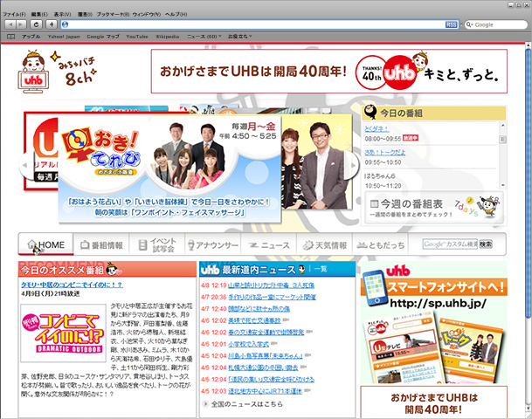This screenshot has height=419, width=532.
Task: Open the スマートフォンサイトへ banner
Action: [434, 323]
